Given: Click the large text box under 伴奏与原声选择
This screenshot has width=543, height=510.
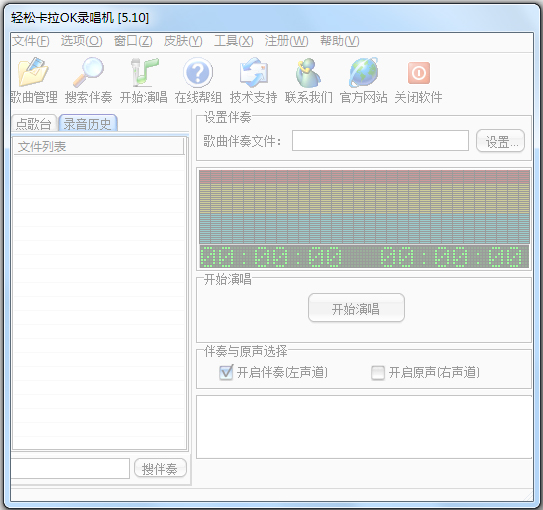Looking at the screenshot, I should click(364, 427).
